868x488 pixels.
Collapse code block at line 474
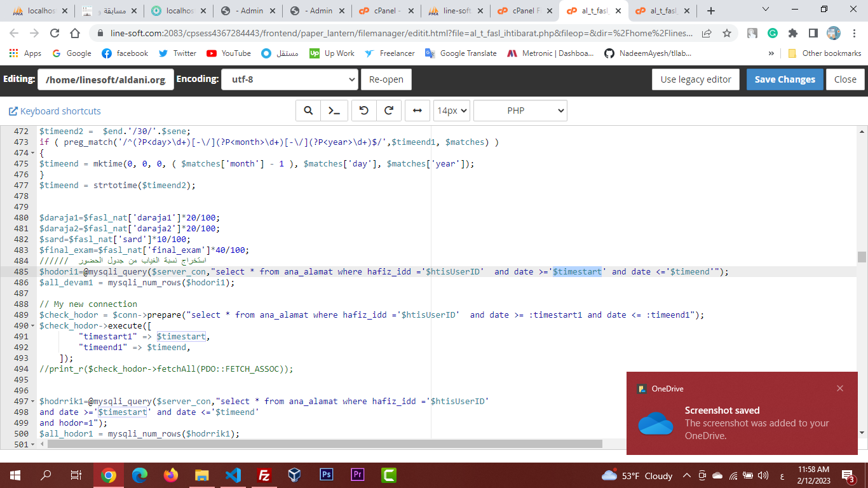click(33, 153)
